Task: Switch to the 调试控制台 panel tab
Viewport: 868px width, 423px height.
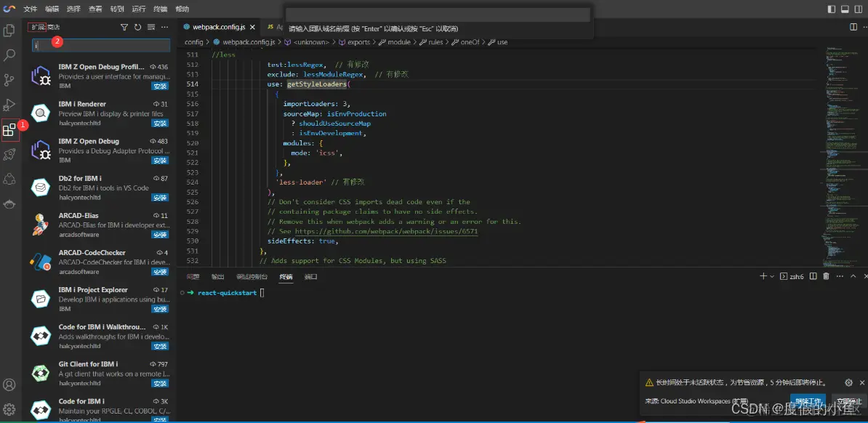Action: tap(252, 276)
